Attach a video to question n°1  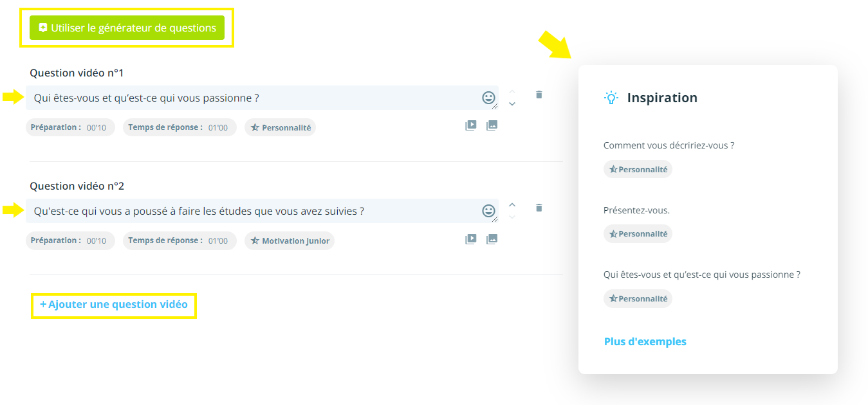471,126
